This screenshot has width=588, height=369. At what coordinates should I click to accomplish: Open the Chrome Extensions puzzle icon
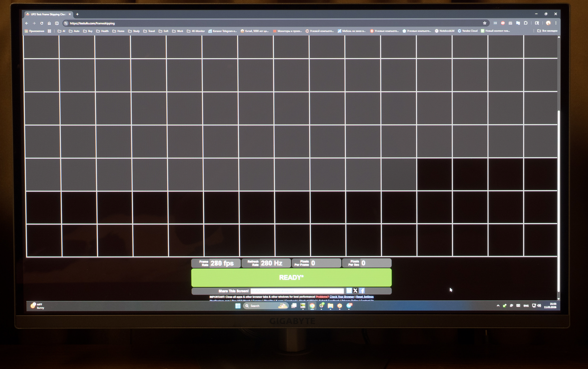[525, 23]
